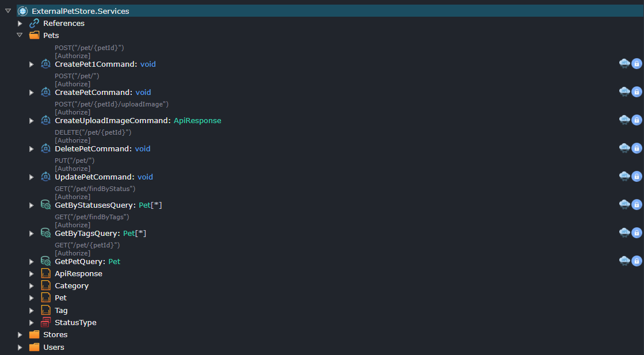Expand the Tag DTO node
Screen dimensions: 644x355
[x=31, y=311]
